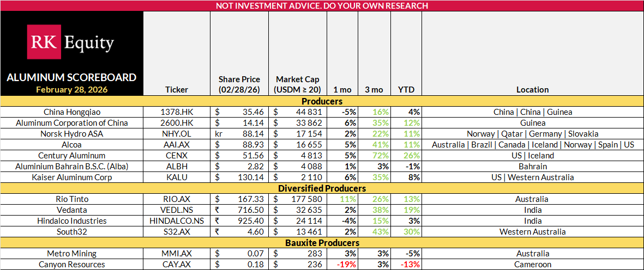Screen dimensions: 644x270
Task: Click the NOT INVESTMENT ADVICE banner
Action: (x=322, y=6)
